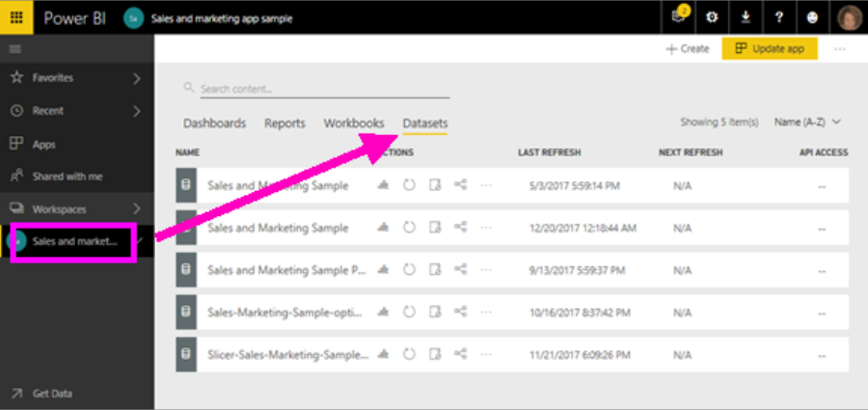Open the user profile avatar
Image resolution: width=868 pixels, height=410 pixels.
(849, 17)
